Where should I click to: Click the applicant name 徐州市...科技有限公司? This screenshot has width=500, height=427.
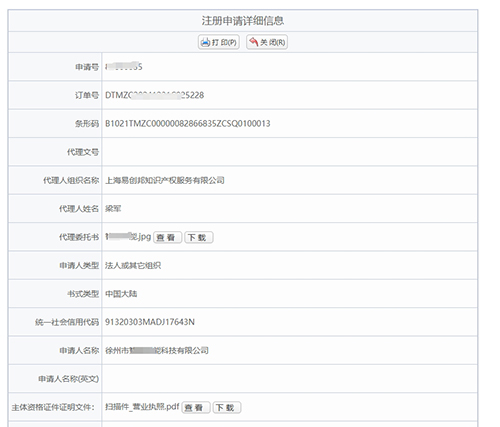[157, 350]
